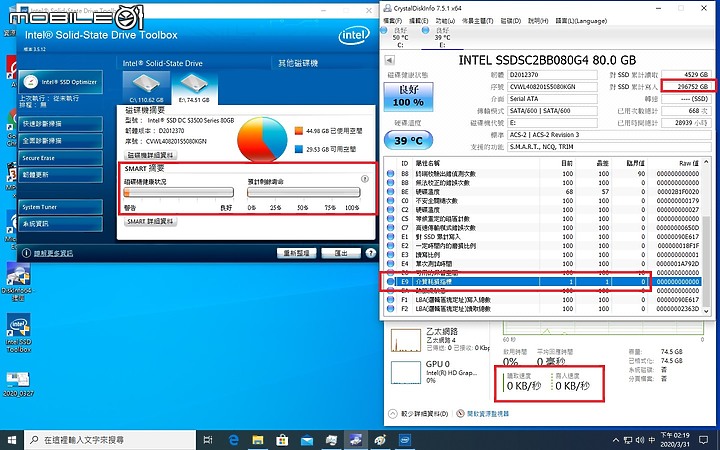Screen dimensions: 720x450
Task: Open the Intel SSD Toolbox desktop shortcut
Action: (x=19, y=333)
